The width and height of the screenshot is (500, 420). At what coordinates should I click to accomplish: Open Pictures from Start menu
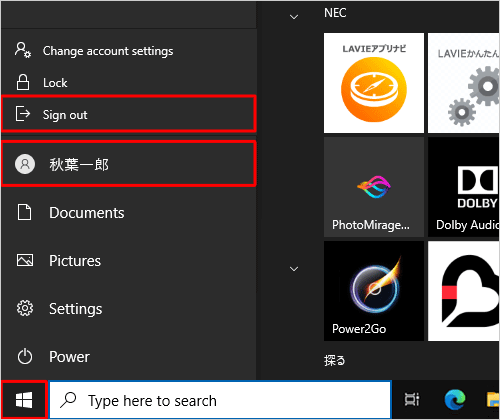click(x=128, y=261)
